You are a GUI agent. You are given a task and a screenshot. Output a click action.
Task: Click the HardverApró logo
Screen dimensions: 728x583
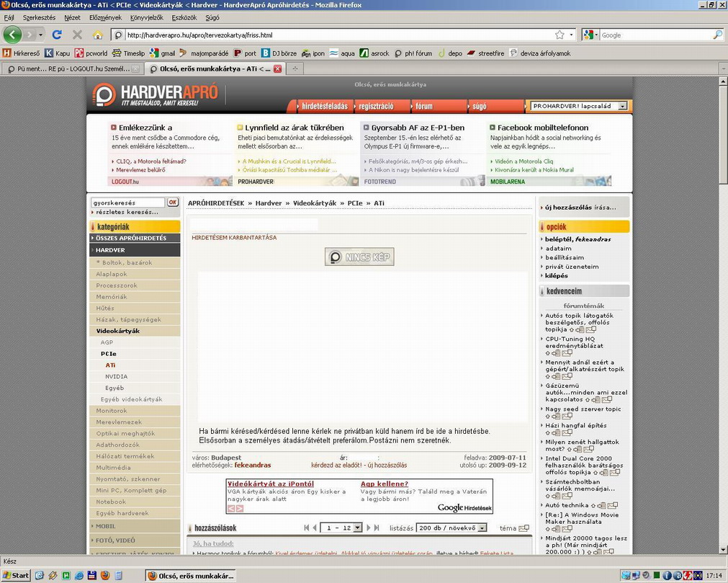coord(156,95)
